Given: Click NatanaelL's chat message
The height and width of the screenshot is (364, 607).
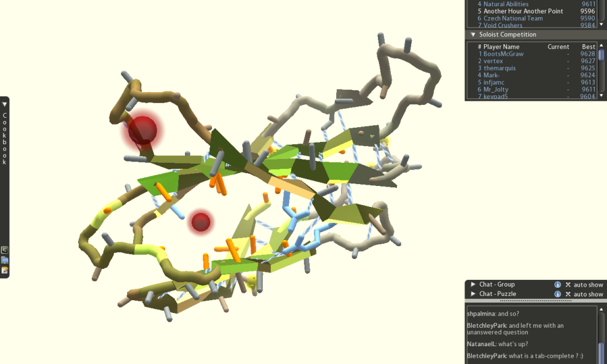Looking at the screenshot, I should click(x=498, y=344).
